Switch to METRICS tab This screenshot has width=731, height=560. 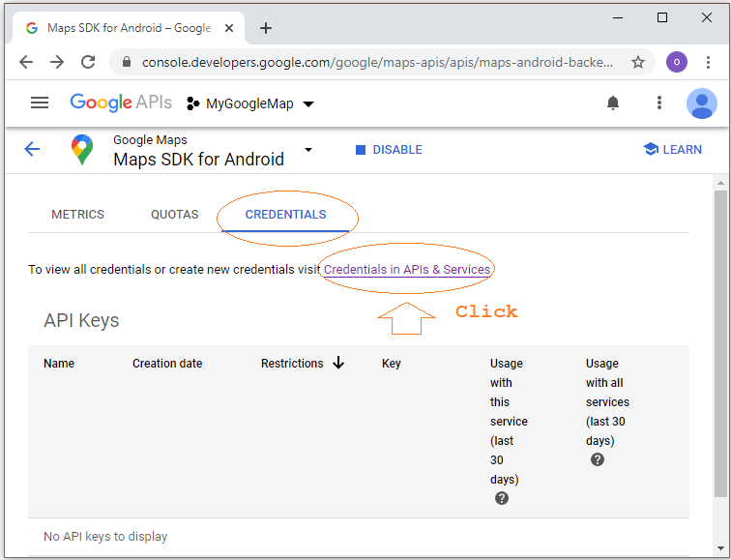(78, 215)
